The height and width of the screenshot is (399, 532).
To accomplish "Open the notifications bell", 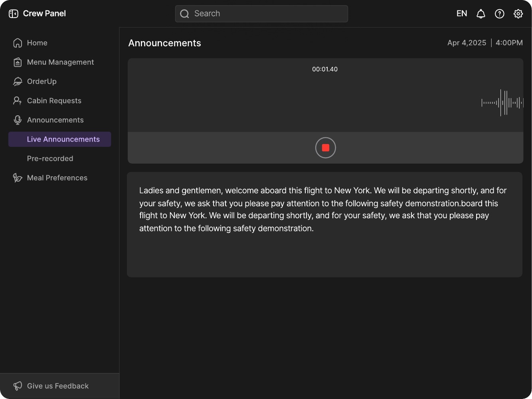I will [481, 14].
